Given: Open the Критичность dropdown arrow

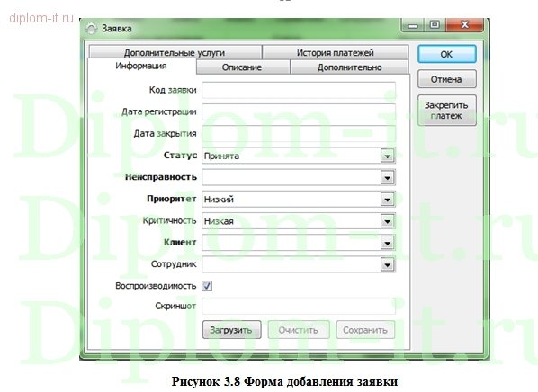Looking at the screenshot, I should coord(388,221).
